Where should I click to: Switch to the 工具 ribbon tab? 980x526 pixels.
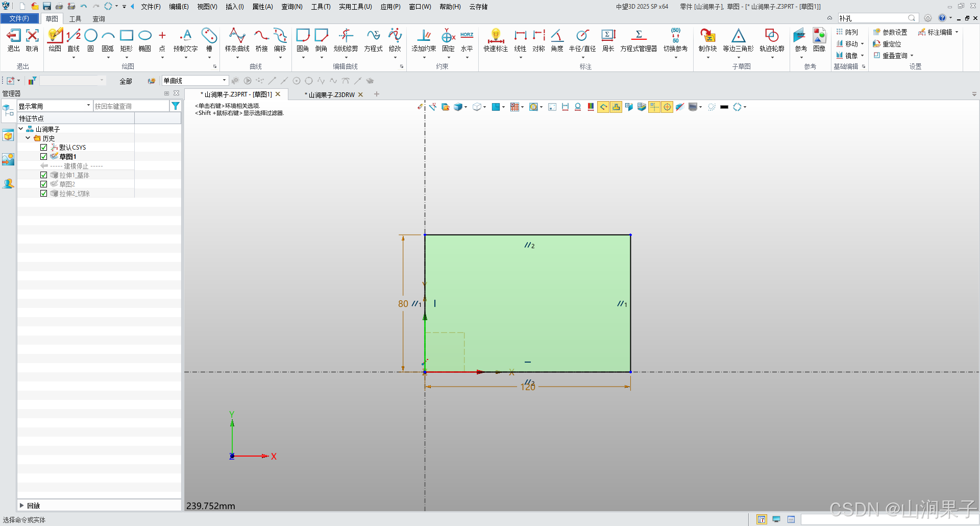[76, 18]
